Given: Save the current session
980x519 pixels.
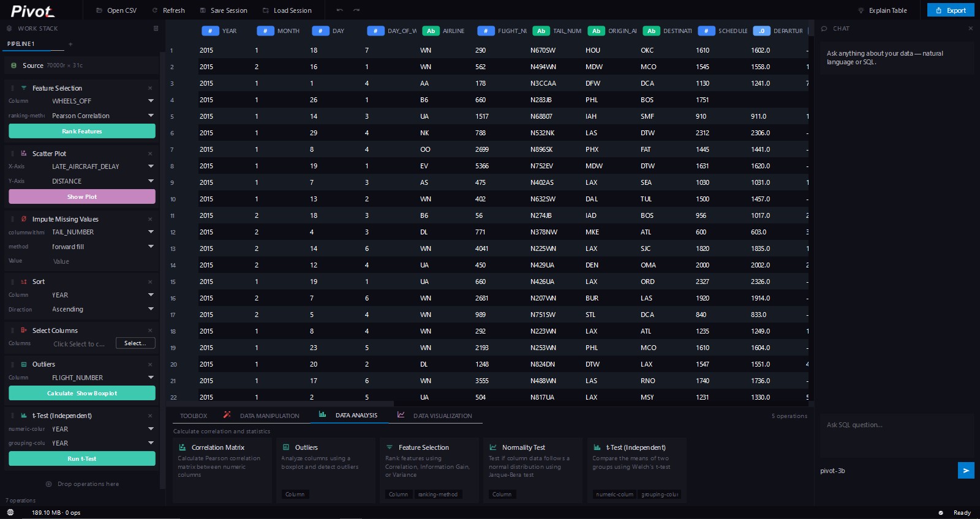Looking at the screenshot, I should 224,10.
